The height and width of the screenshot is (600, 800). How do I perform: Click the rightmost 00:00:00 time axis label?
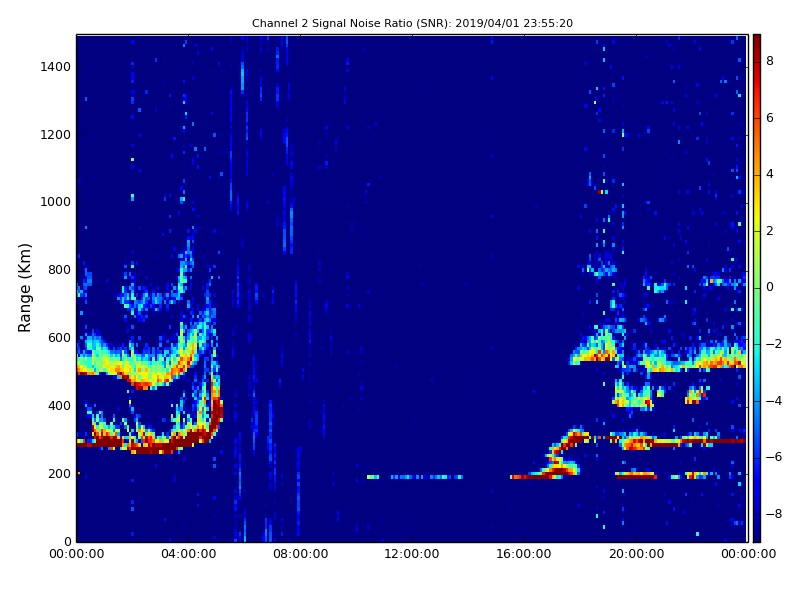pos(748,554)
